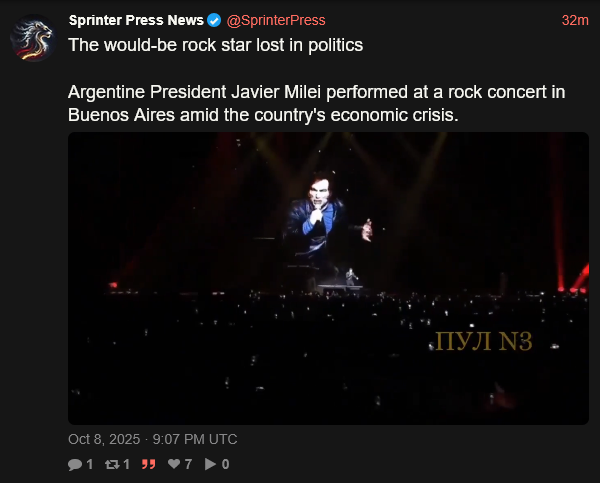Image resolution: width=600 pixels, height=483 pixels.
Task: Click the blue verified checkmark badge
Action: pyautogui.click(x=214, y=20)
